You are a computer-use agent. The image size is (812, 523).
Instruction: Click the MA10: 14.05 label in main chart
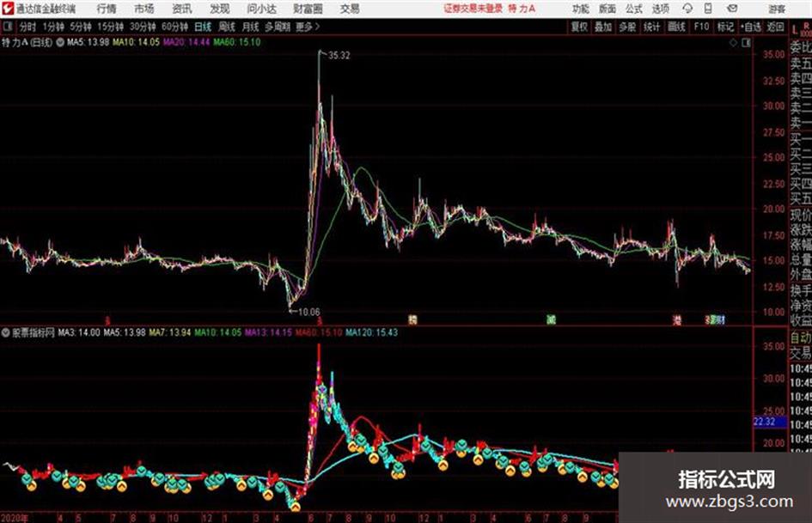[x=136, y=42]
